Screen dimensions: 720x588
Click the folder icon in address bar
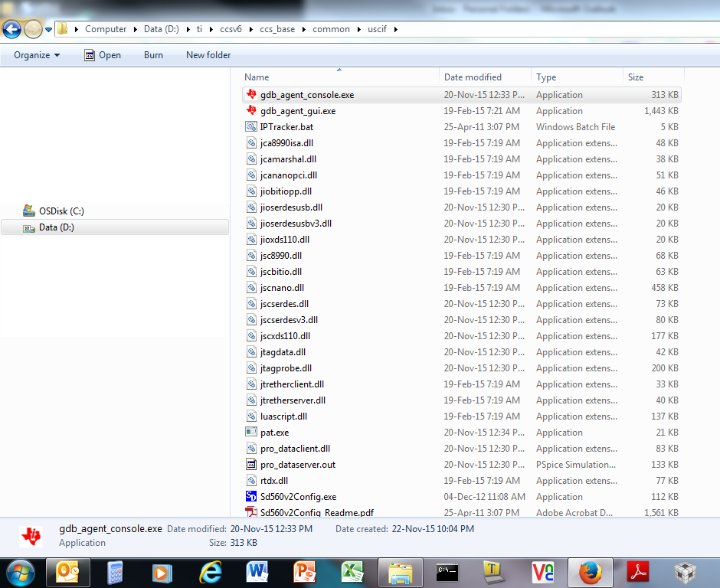coord(63,29)
